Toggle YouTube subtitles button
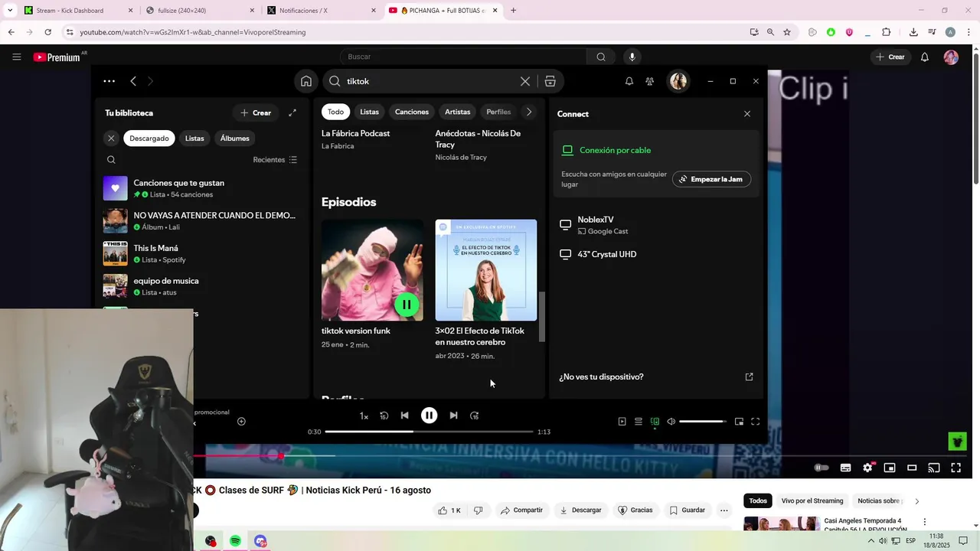The height and width of the screenshot is (551, 980). coord(846,468)
